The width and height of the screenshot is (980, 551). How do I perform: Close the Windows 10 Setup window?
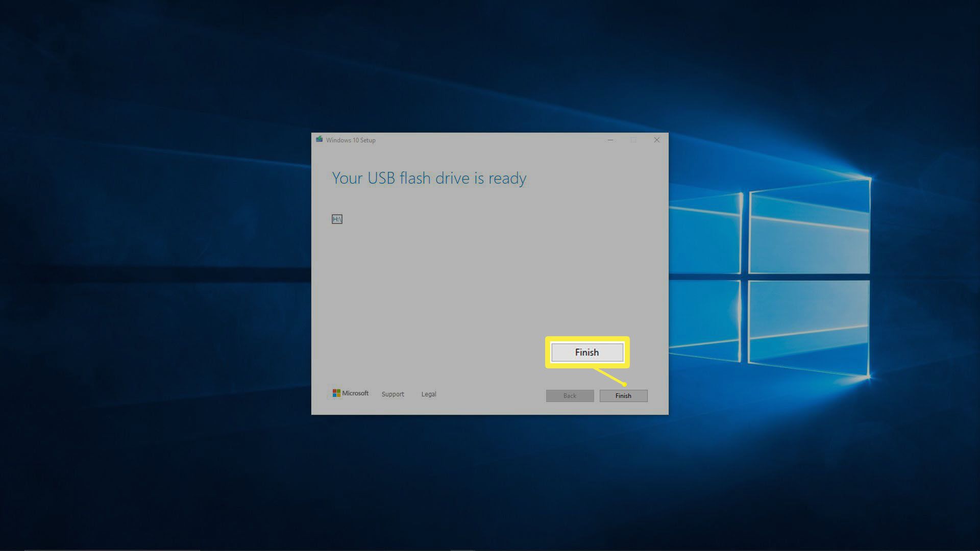pos(657,140)
